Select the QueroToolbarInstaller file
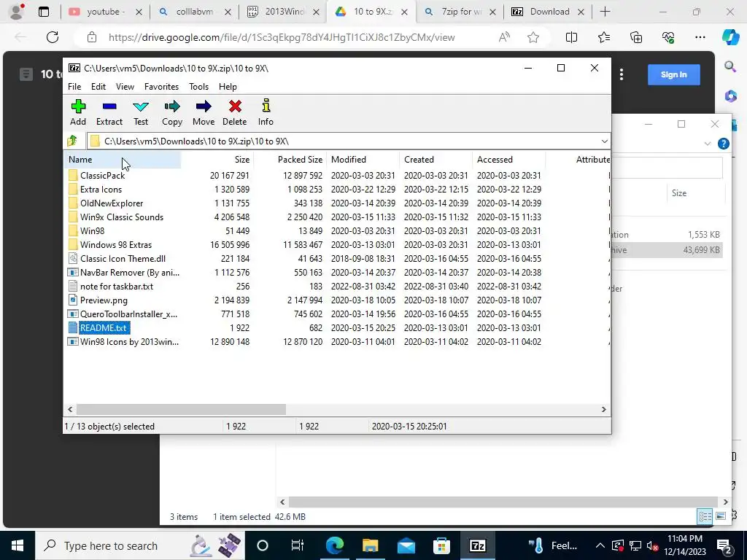 pyautogui.click(x=128, y=314)
